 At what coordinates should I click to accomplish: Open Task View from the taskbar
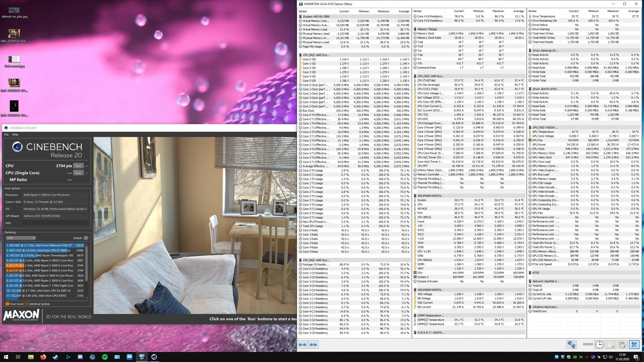coord(18,357)
